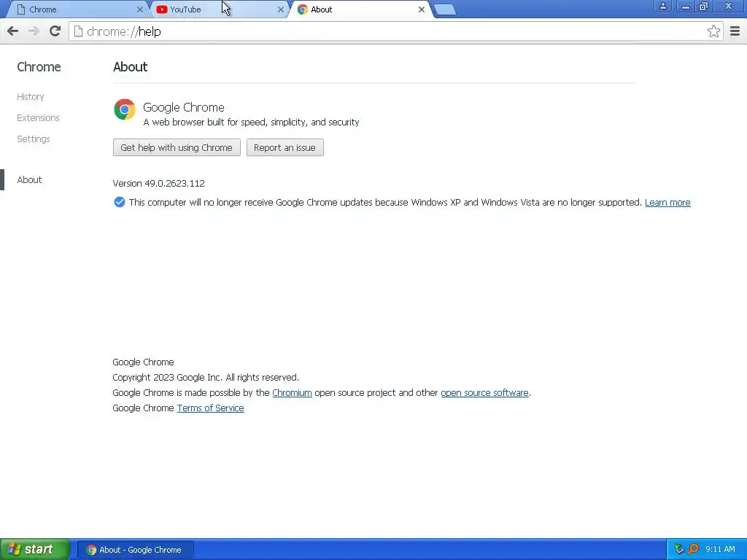The image size is (747, 560).
Task: Minimize the Chrome window
Action: pyautogui.click(x=685, y=6)
